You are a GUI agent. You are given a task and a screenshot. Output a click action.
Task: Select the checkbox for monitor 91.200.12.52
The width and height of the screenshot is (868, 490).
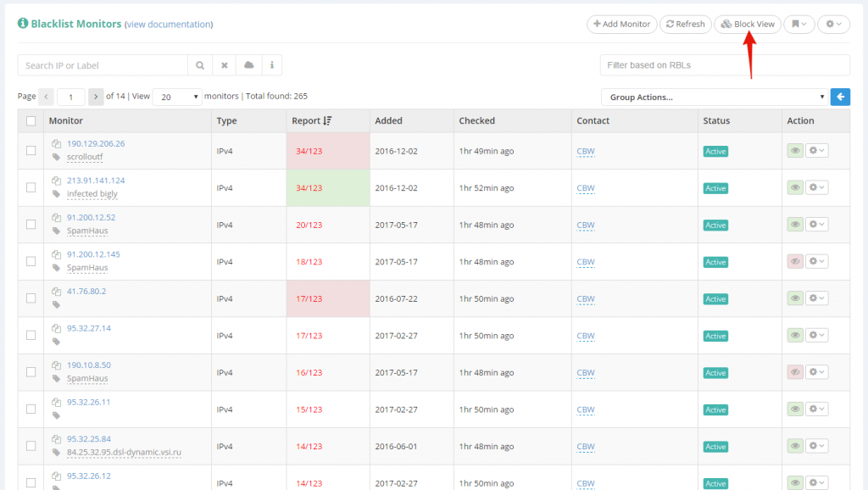click(29, 224)
